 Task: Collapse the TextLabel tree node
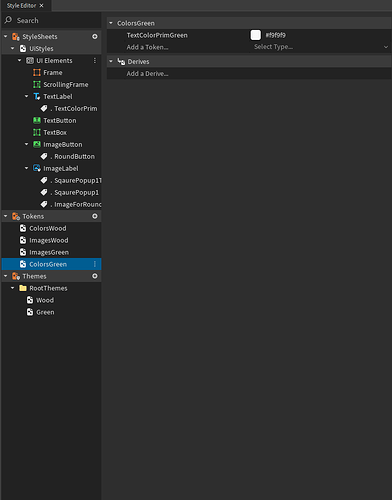27,96
